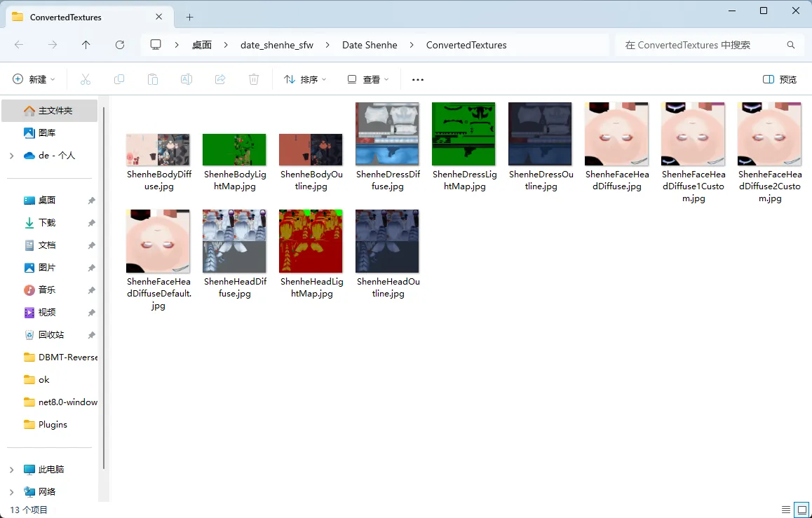Select the ShenheDressOutline.jpg file
The width and height of the screenshot is (812, 518).
coord(540,147)
